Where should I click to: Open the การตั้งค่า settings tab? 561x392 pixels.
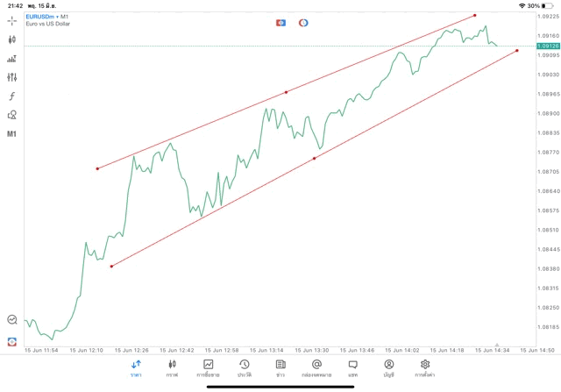[x=425, y=368]
